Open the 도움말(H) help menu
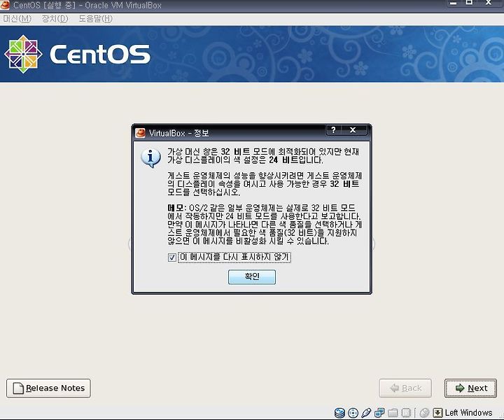Viewport: 504px width, 420px height. 95,19
